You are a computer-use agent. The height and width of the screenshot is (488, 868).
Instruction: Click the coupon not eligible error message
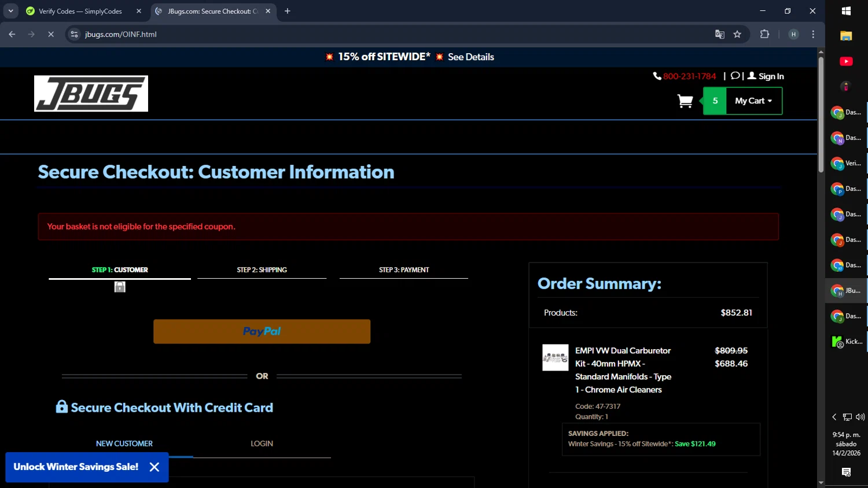[x=141, y=227]
